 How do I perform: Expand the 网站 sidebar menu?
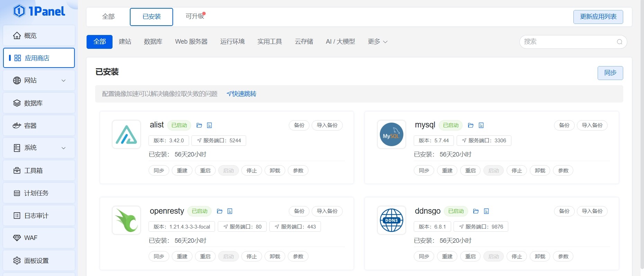39,80
